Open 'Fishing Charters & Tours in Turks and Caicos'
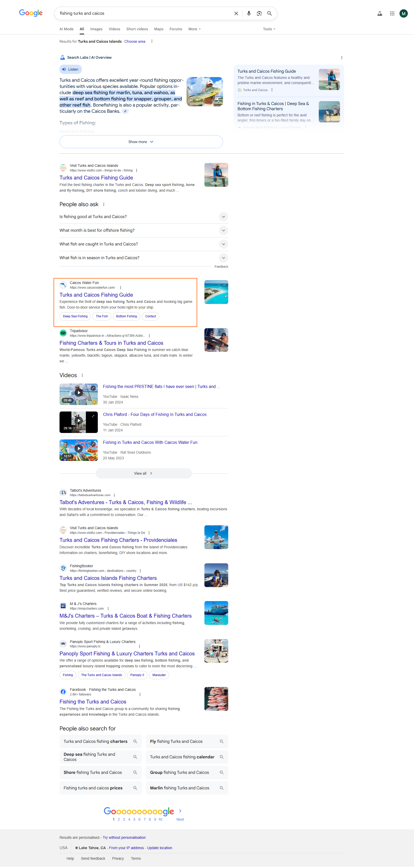 point(111,343)
